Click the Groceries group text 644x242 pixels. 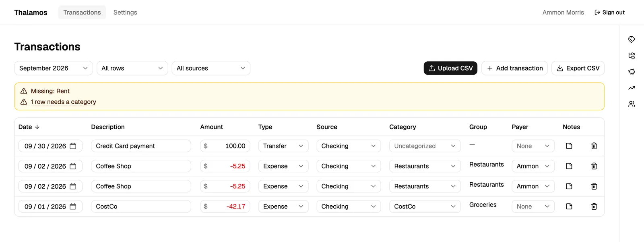[x=483, y=205]
